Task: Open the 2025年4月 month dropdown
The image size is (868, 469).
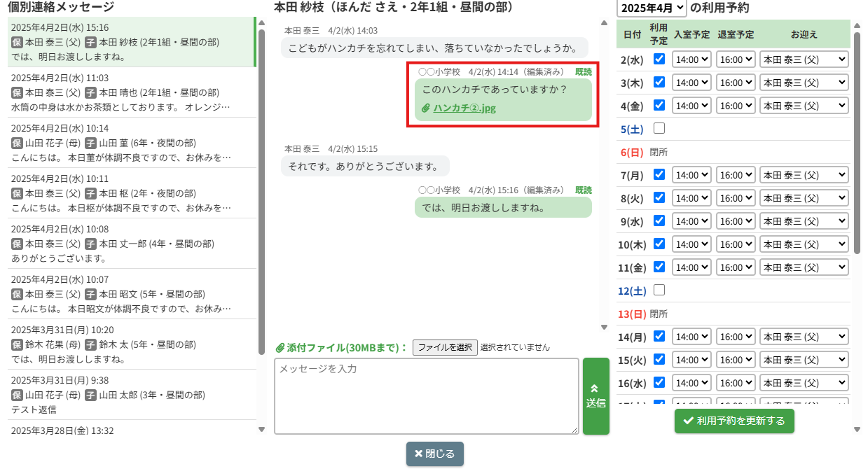Action: (652, 8)
